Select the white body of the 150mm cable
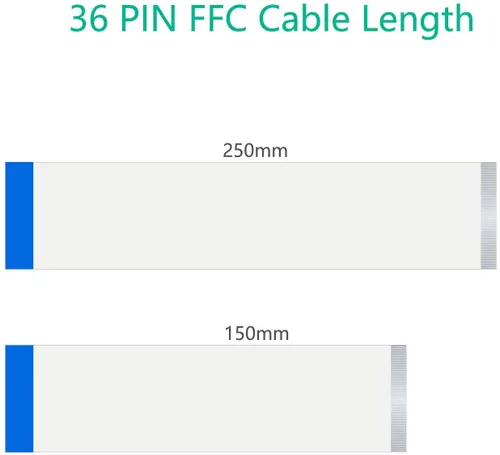 [x=212, y=399]
